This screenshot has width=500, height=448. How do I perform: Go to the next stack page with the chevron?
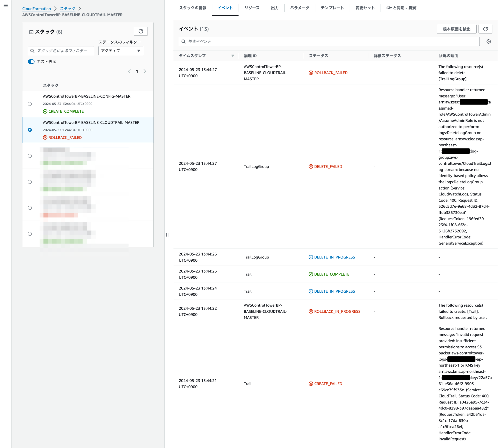[x=145, y=71]
